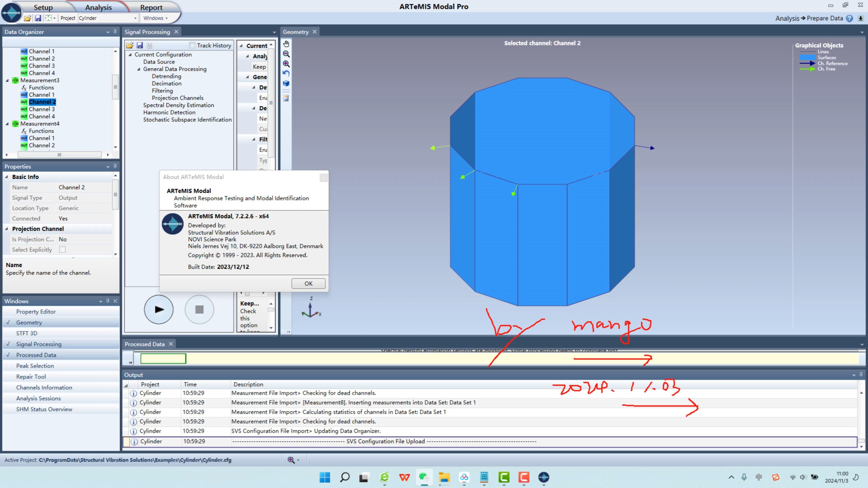Click the ARTeMIS taskbar icon
The width and height of the screenshot is (868, 488).
pos(543,477)
